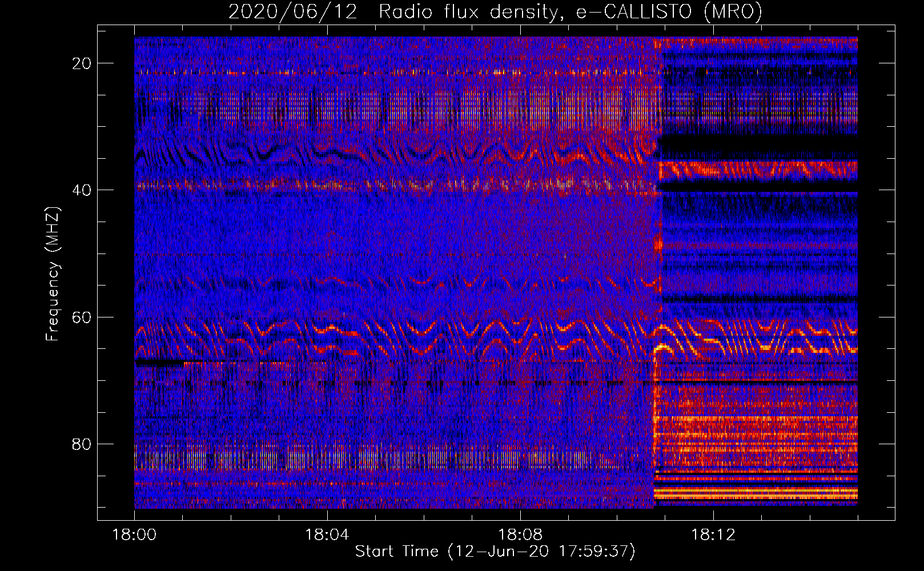Click the 18:04 time tick label
924x571 pixels.
tap(327, 535)
